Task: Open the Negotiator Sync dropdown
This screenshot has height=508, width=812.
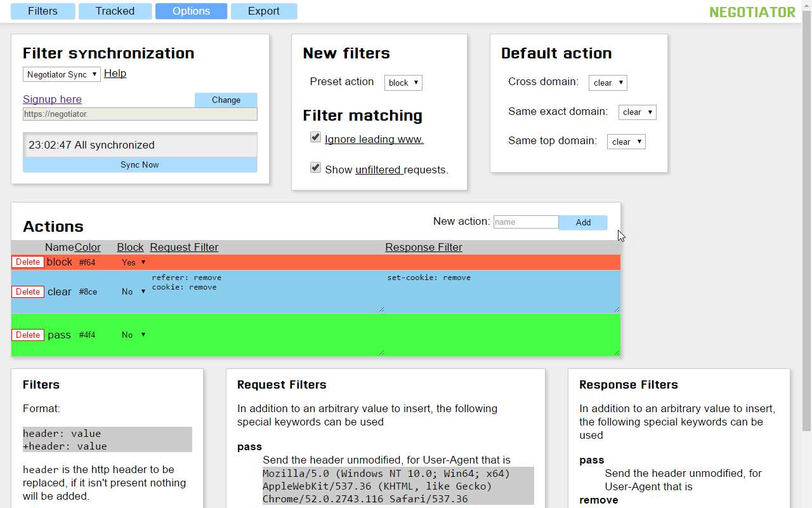Action: pyautogui.click(x=62, y=74)
